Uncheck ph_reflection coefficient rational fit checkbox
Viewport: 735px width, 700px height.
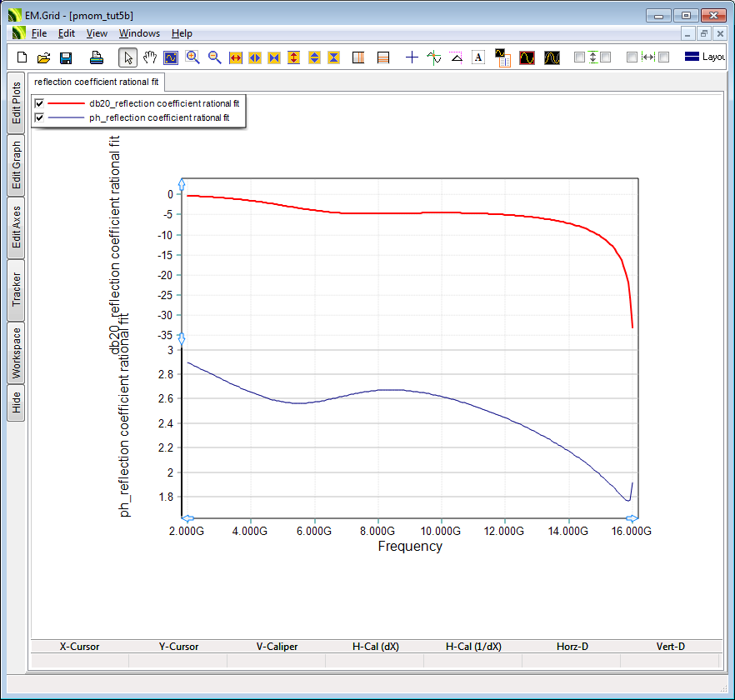click(38, 118)
